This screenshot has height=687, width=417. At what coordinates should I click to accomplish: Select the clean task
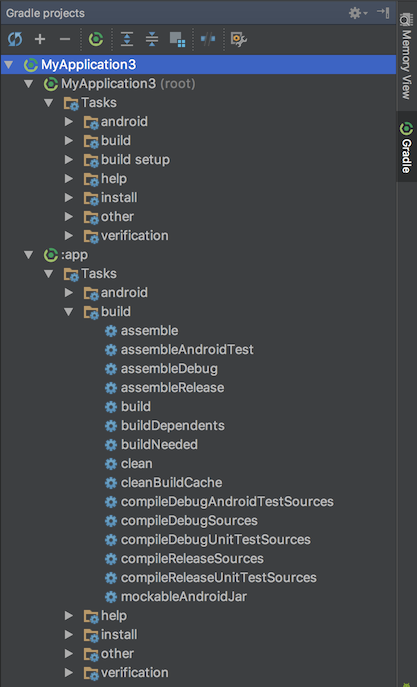[x=137, y=463]
